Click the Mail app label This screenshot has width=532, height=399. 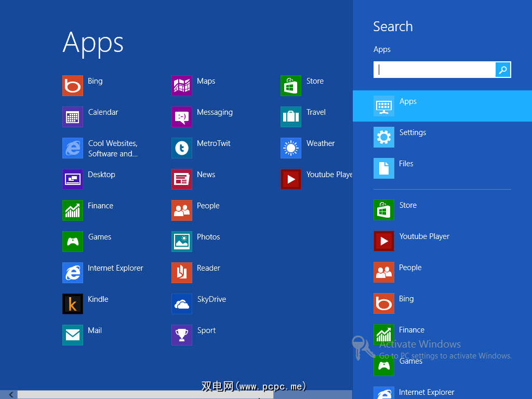tap(95, 330)
